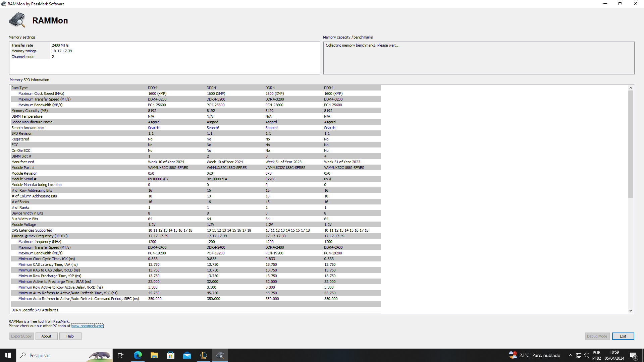Viewport: 644px width, 362px height.
Task: Select the Device Width in Bits row label
Action: (x=27, y=213)
